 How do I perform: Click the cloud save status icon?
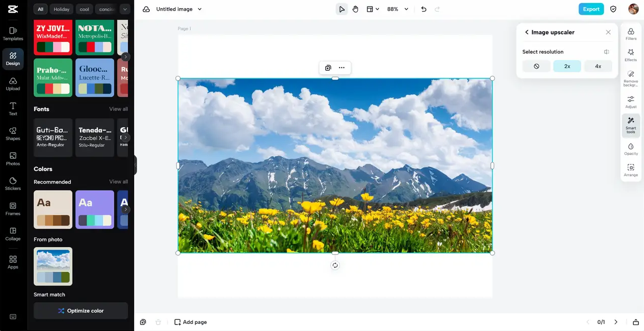146,9
